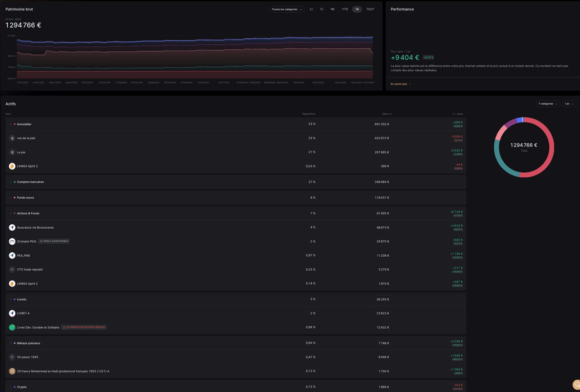
Task: Expand the Fonds euros category
Action: pyautogui.click(x=10, y=198)
